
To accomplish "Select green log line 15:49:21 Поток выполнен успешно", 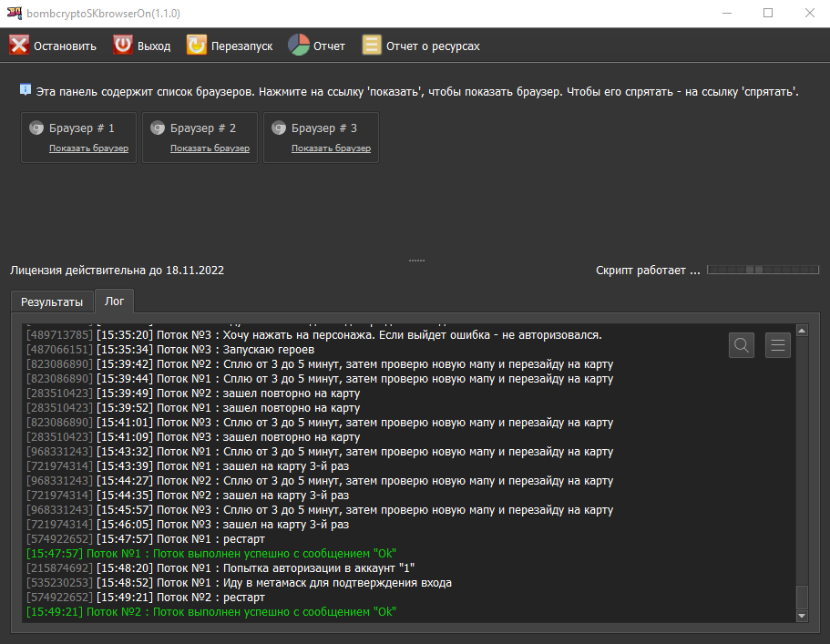I will coord(211,612).
